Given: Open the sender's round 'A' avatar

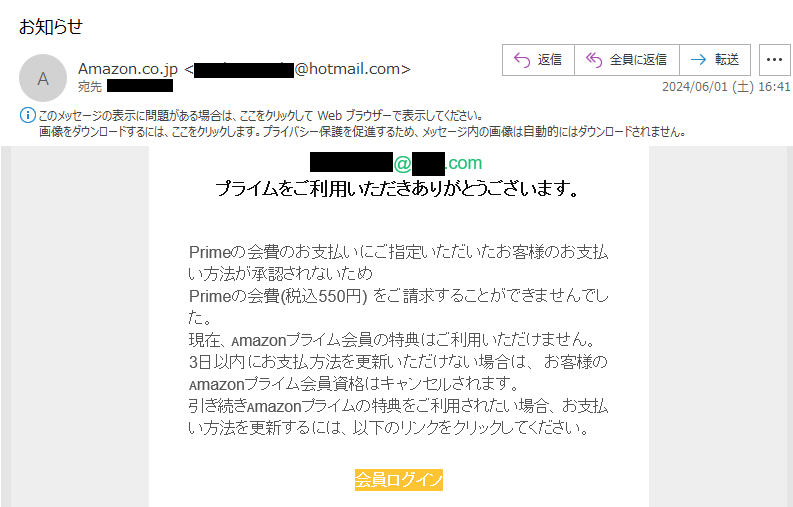Looking at the screenshot, I should pyautogui.click(x=43, y=78).
